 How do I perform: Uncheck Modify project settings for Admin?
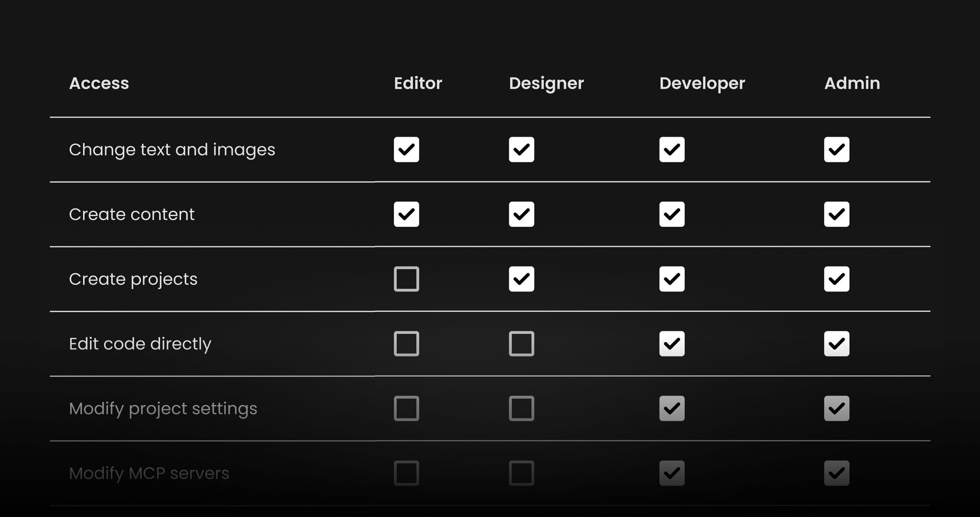tap(836, 408)
